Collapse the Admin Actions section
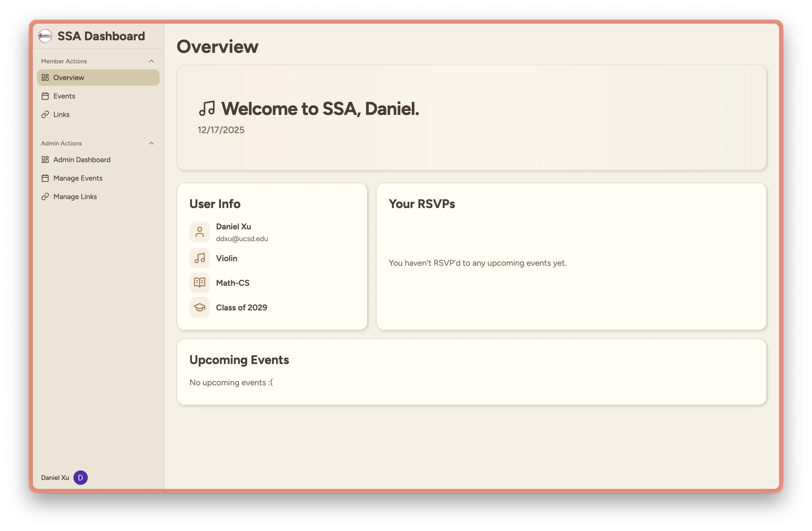812x531 pixels. [x=151, y=143]
